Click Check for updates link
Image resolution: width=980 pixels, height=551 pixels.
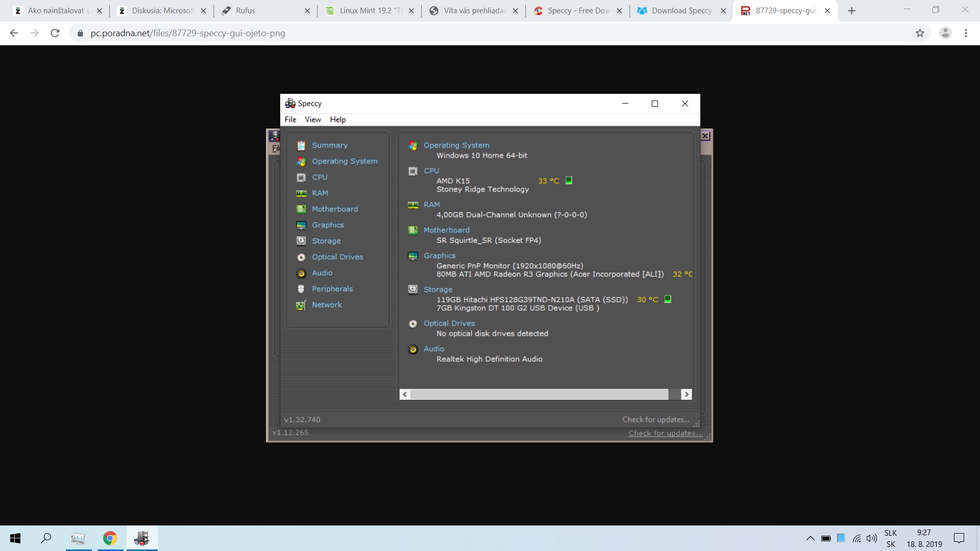point(655,419)
